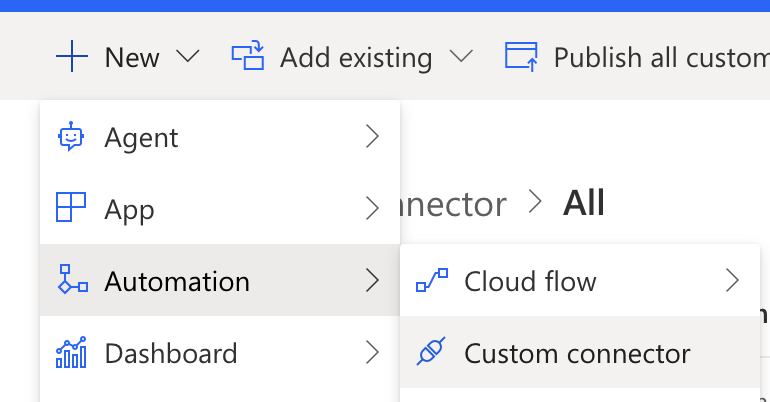Click the Custom connector plug icon
The image size is (770, 402).
tap(431, 351)
